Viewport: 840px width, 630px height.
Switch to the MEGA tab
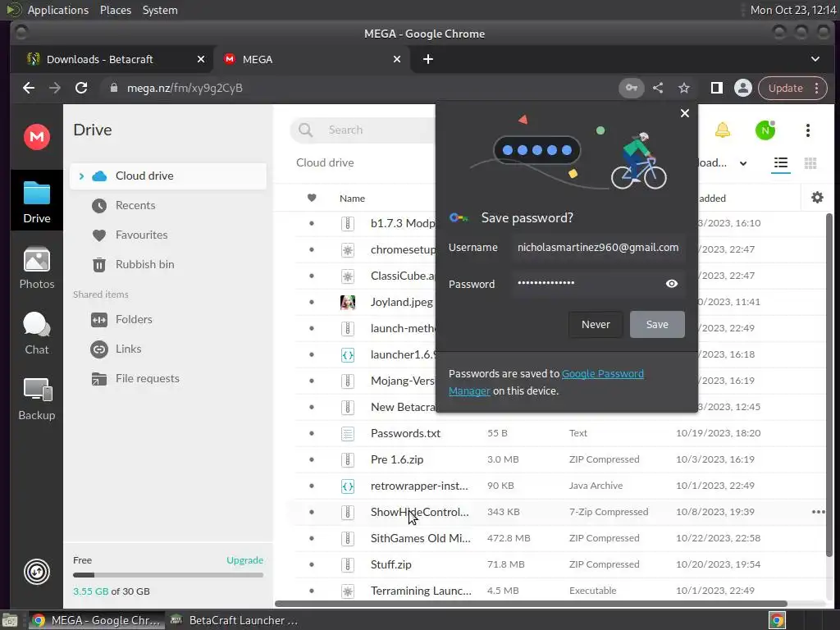pyautogui.click(x=313, y=59)
